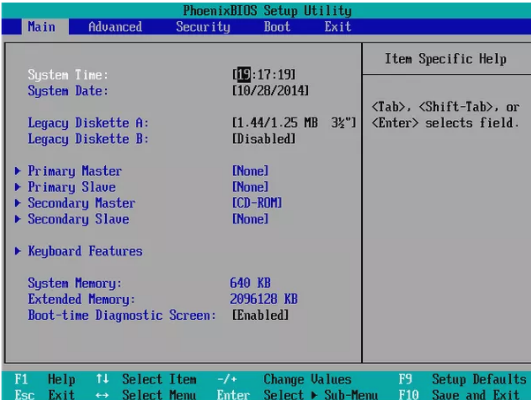Click the PhoenixBIOS Setup Utility title

point(267,11)
